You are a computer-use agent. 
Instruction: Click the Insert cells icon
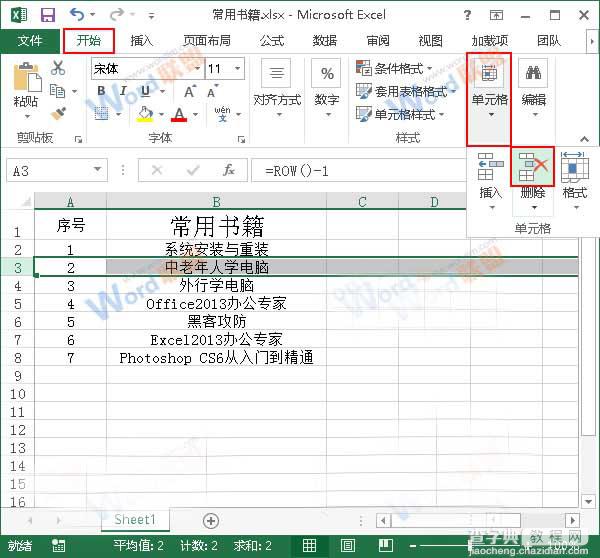[491, 166]
